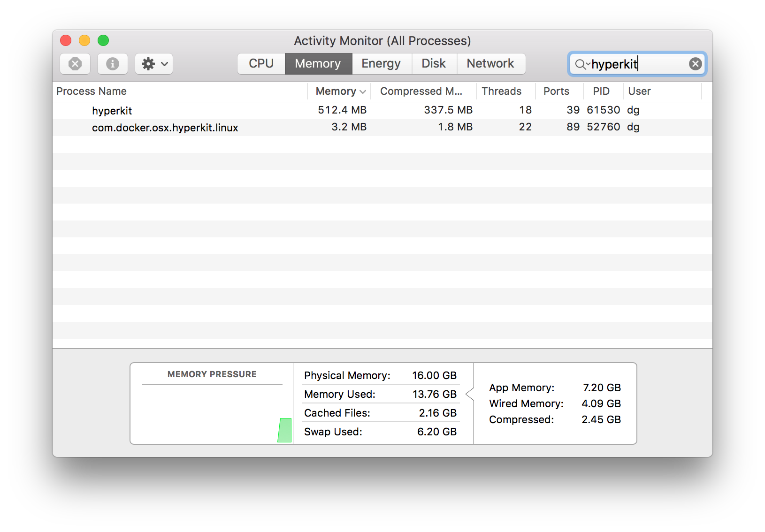Go to the Network tab
The image size is (765, 532).
point(490,64)
